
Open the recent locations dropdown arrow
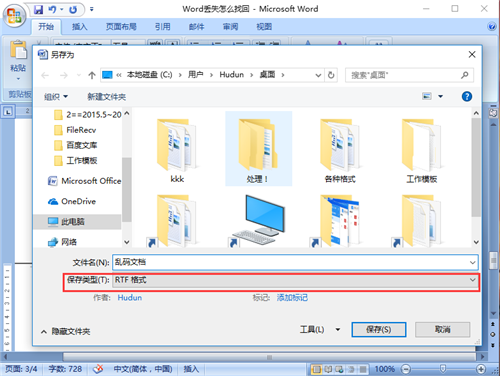pyautogui.click(x=79, y=75)
